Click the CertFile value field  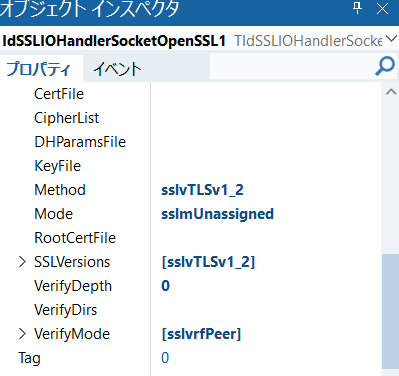click(x=266, y=94)
